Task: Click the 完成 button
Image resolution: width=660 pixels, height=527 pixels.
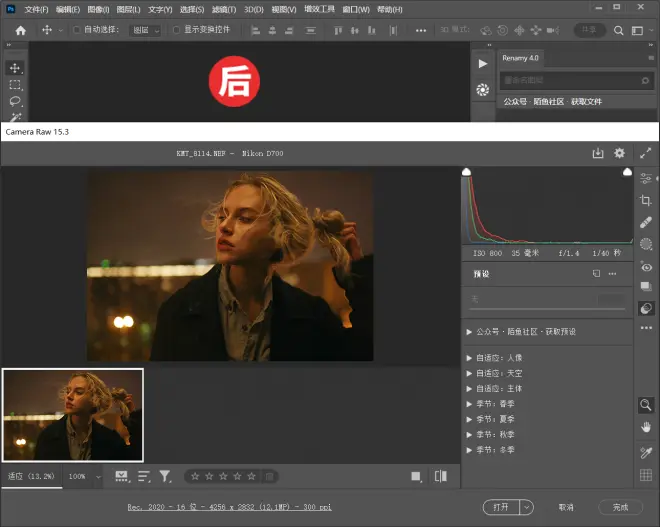Action: point(620,507)
